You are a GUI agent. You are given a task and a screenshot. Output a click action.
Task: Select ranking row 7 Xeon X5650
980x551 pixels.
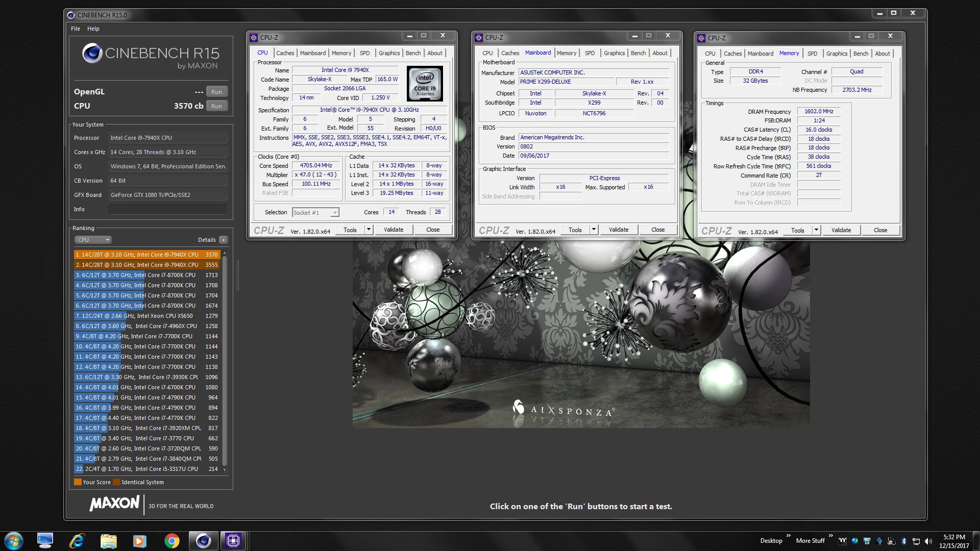(x=147, y=316)
